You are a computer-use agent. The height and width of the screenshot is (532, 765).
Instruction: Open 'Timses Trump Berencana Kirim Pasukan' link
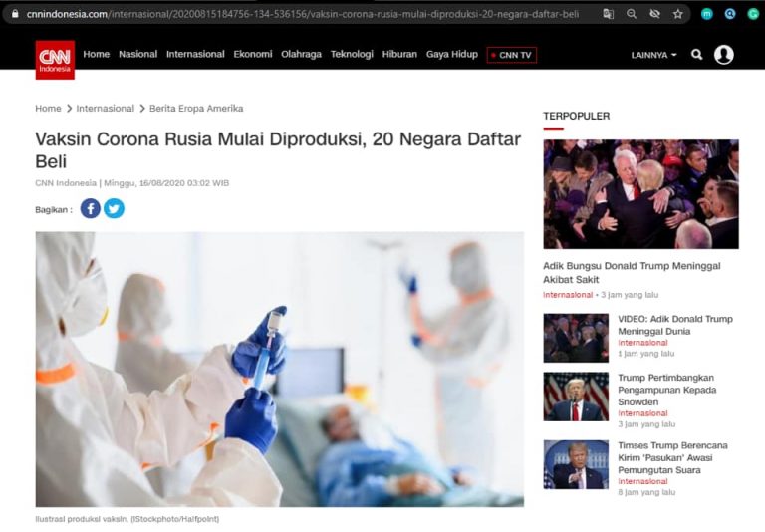(x=672, y=458)
